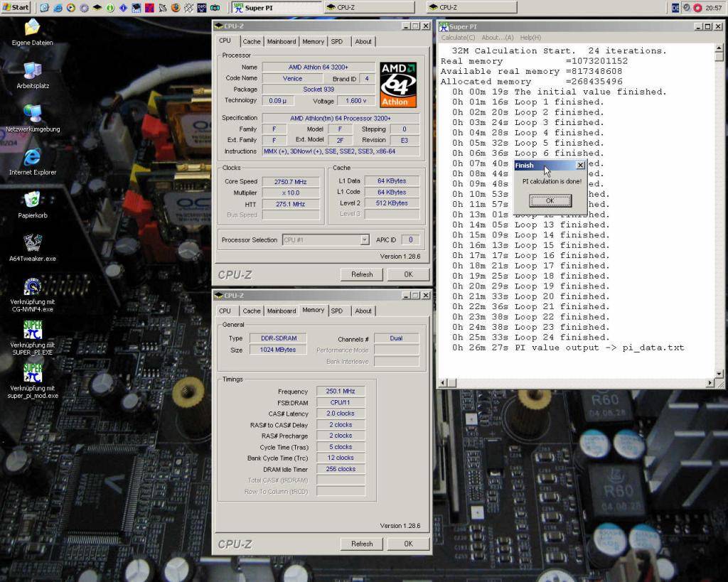The width and height of the screenshot is (728, 582).
Task: Launch Windows Media Player from quick launch
Action: coord(70,7)
